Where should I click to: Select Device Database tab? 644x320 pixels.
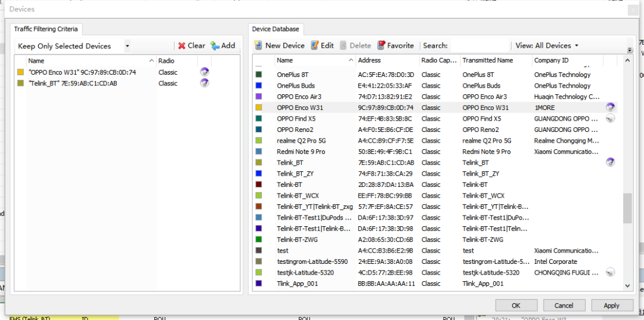275,29
